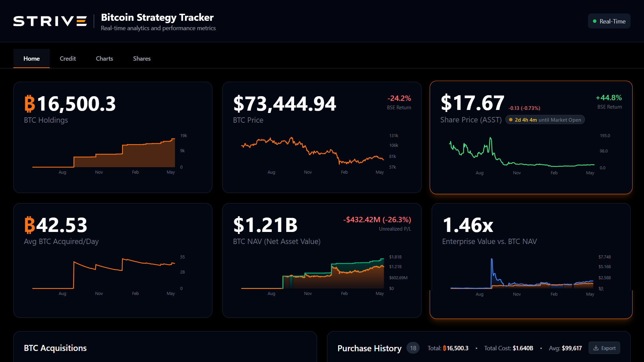
Task: Click the BTC Holdings label
Action: click(46, 120)
